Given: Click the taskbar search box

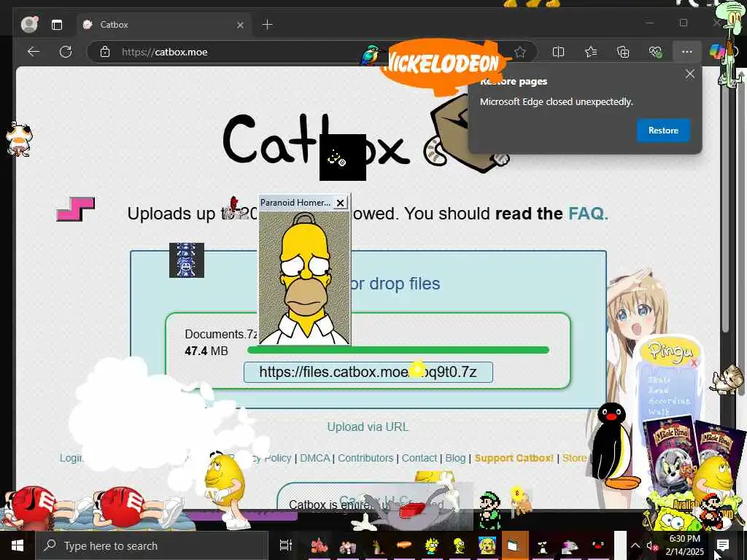Looking at the screenshot, I should (150, 545).
